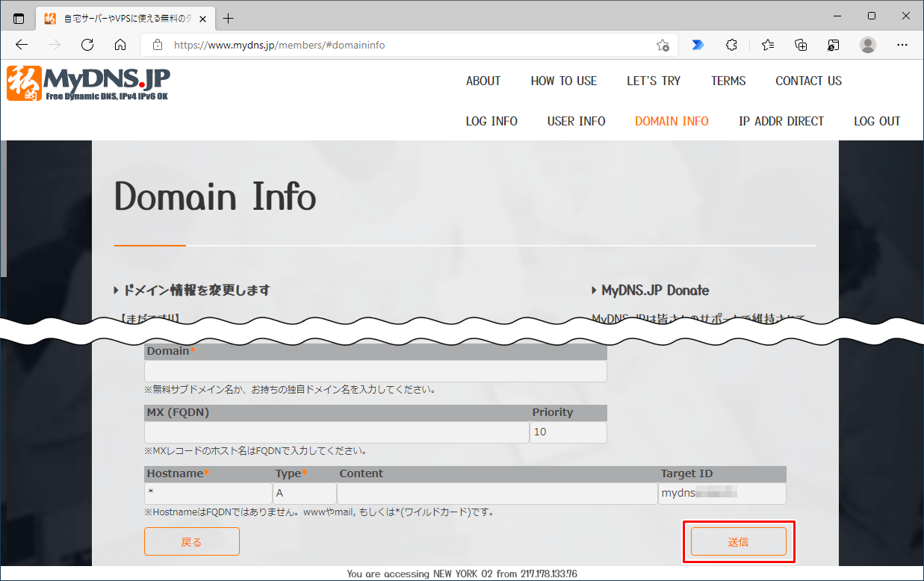Open the browser profile avatar
This screenshot has height=581, width=924.
click(867, 45)
